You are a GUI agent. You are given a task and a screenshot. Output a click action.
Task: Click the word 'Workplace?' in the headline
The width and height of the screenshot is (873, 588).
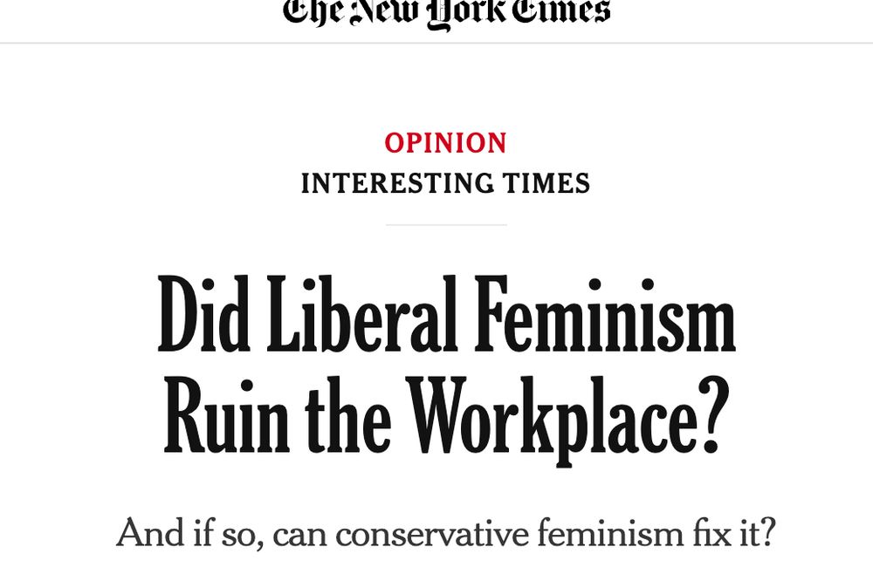pyautogui.click(x=568, y=418)
